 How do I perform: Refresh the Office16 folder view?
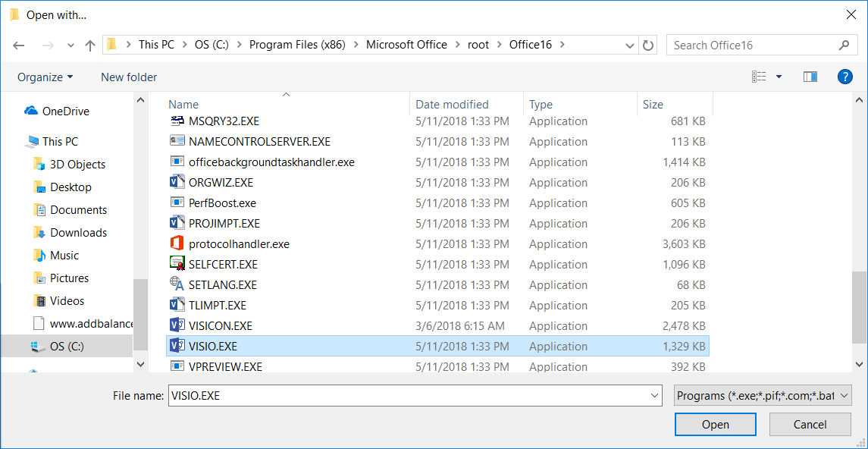647,46
